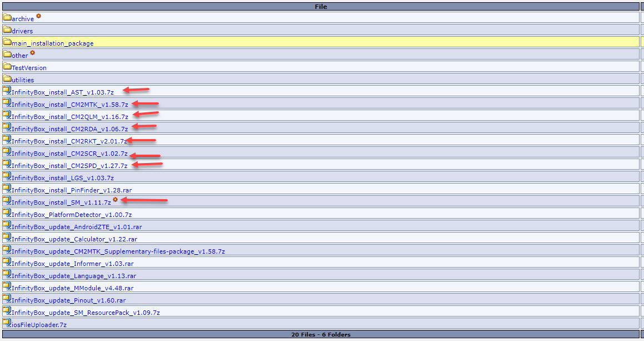The image size is (644, 341).
Task: Click file icon beside InfinityBox_install_PinFinder_v1.28.rar
Action: coord(7,189)
